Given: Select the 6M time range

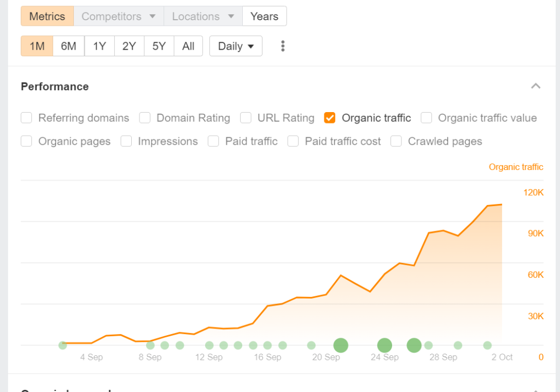Looking at the screenshot, I should (68, 46).
